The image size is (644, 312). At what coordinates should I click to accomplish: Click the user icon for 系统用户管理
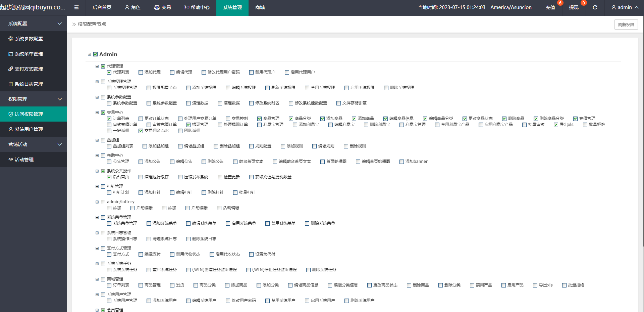(11, 129)
